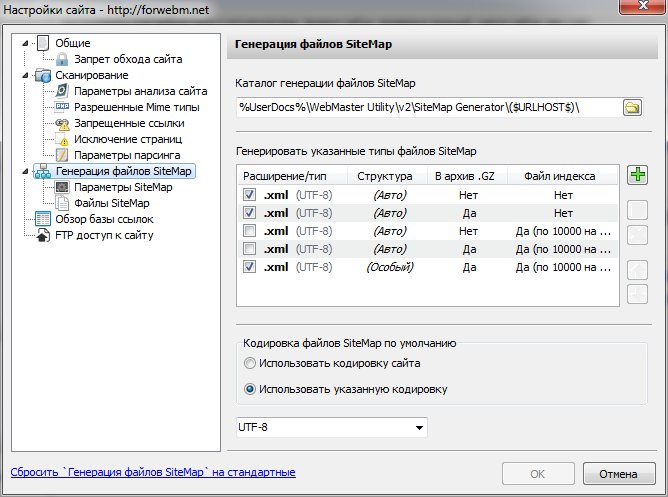668x497 pixels.
Task: Collapse the Сканирование tree node
Action: [x=24, y=75]
